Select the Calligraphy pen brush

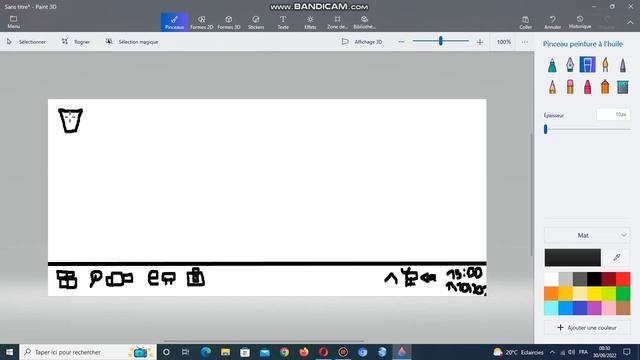tap(570, 65)
